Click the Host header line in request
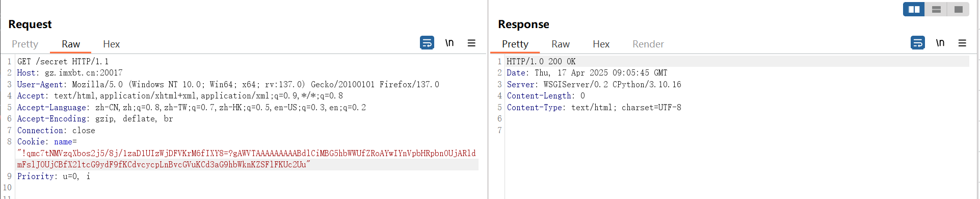This screenshot has width=980, height=199. (x=70, y=73)
